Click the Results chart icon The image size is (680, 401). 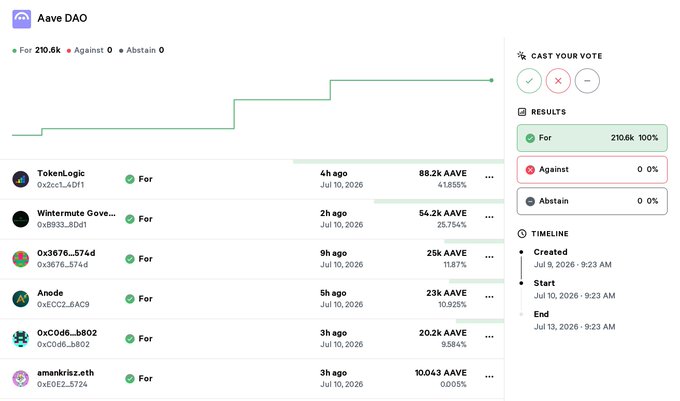pos(522,112)
